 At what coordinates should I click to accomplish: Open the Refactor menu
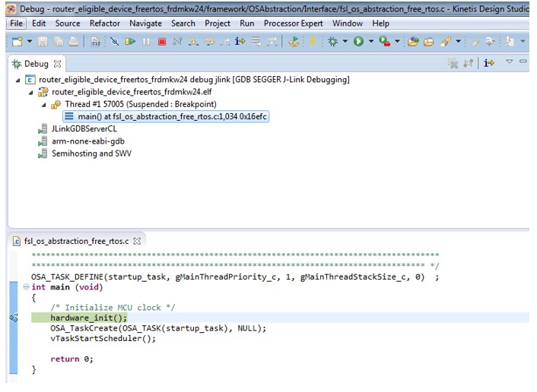104,24
